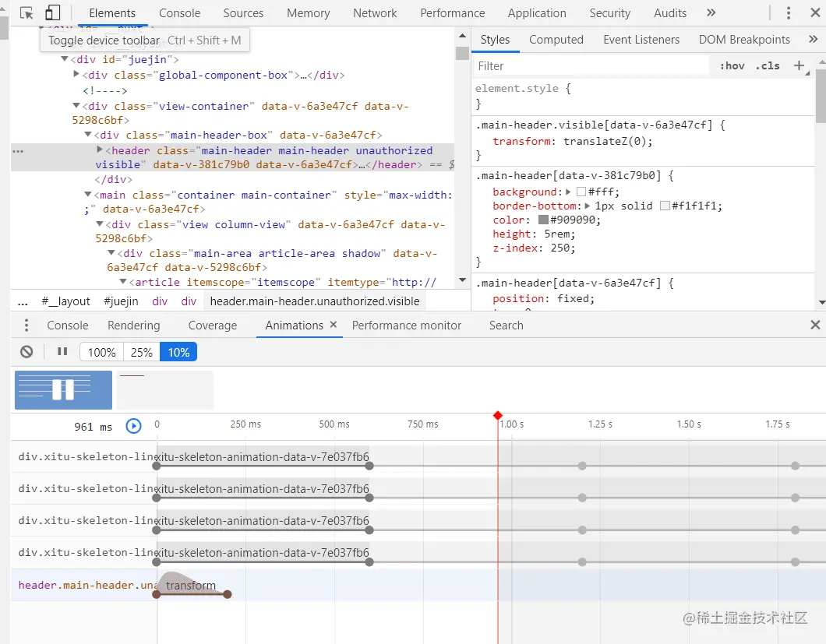Expand the header main-header element node
Image resolution: width=826 pixels, height=644 pixels.
click(x=100, y=150)
